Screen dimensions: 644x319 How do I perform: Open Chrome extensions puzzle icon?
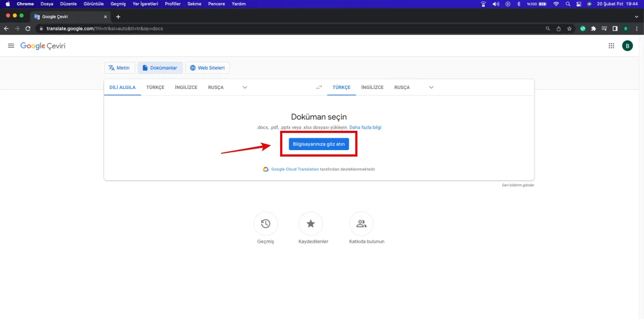[594, 28]
